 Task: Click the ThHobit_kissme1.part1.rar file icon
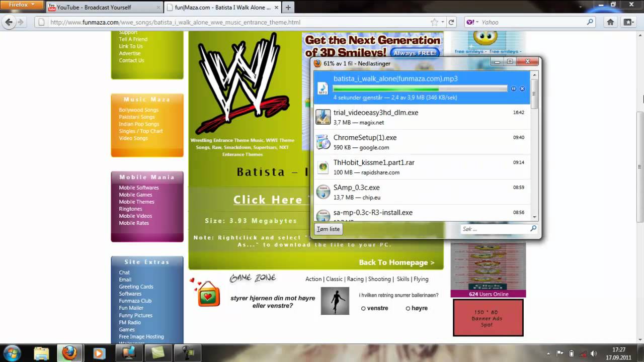(323, 167)
